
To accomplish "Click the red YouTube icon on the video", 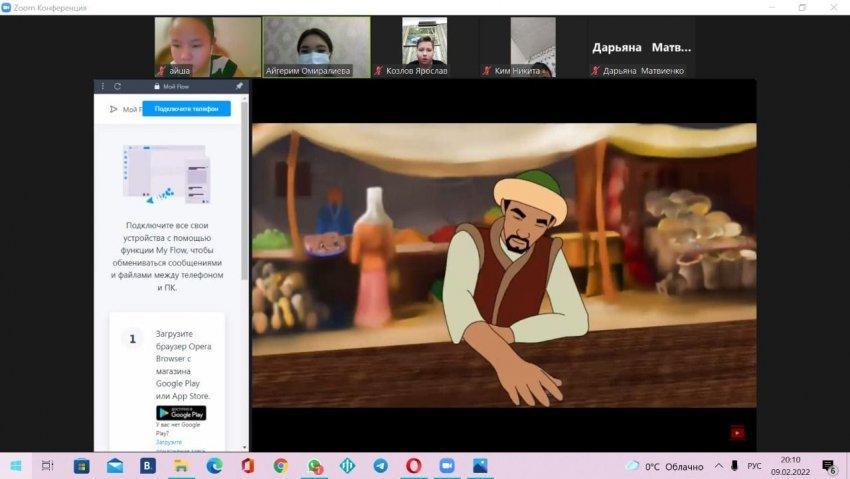I will click(x=737, y=432).
